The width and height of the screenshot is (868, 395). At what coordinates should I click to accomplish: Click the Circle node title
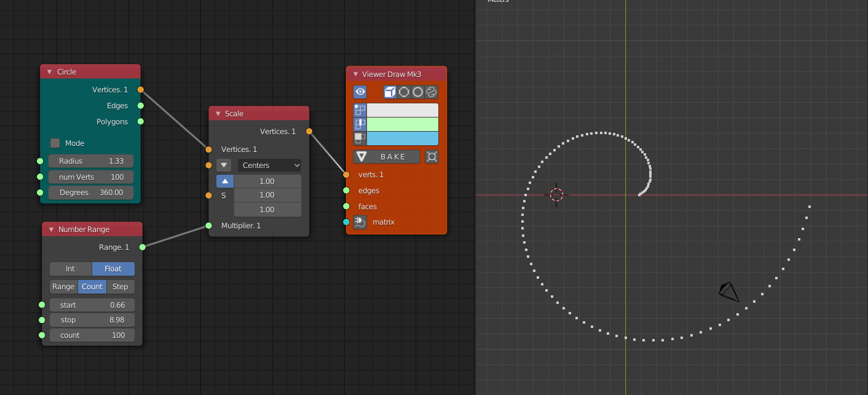66,72
